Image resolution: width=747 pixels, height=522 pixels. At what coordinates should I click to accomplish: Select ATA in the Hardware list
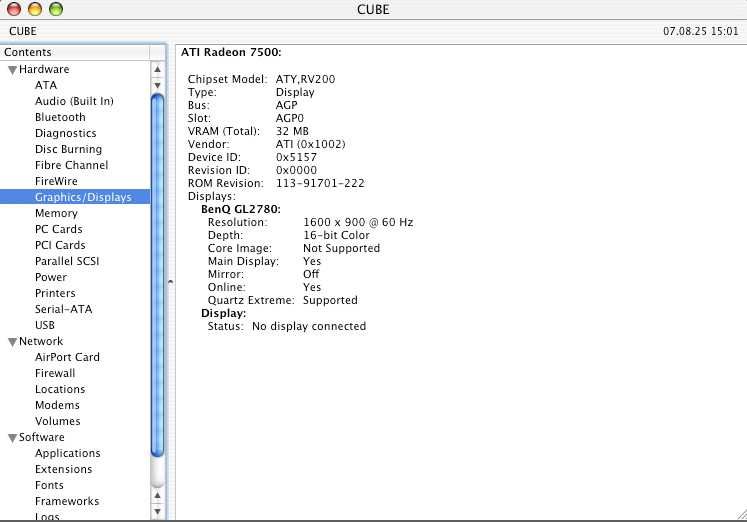pyautogui.click(x=46, y=85)
